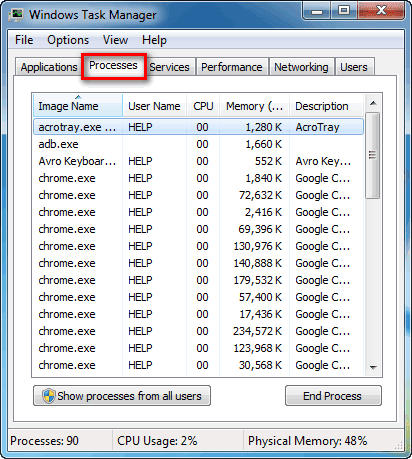Viewport: 412px width, 459px height.
Task: Click Show processes from all users
Action: click(122, 396)
